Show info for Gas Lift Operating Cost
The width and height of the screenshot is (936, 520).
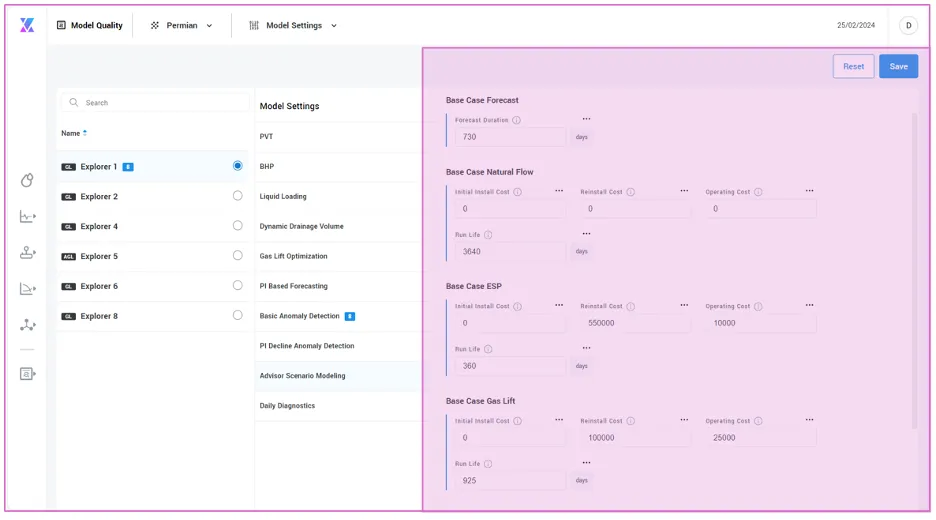(758, 421)
